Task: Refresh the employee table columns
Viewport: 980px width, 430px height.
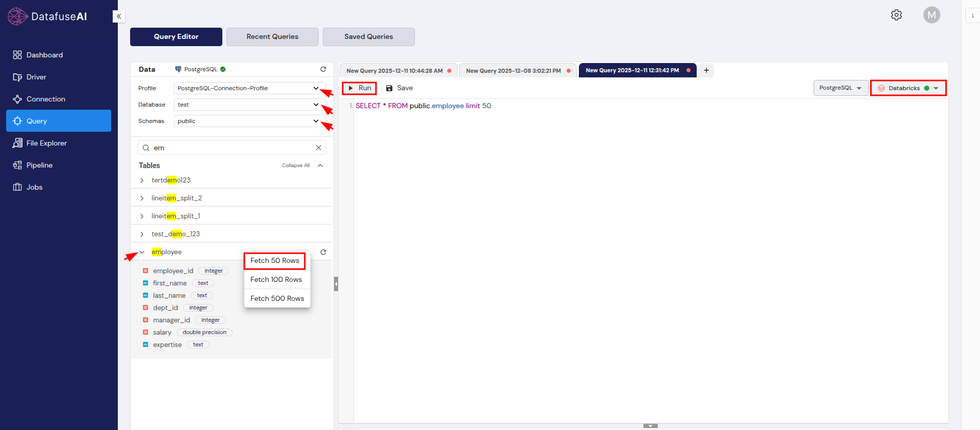Action: (x=323, y=252)
